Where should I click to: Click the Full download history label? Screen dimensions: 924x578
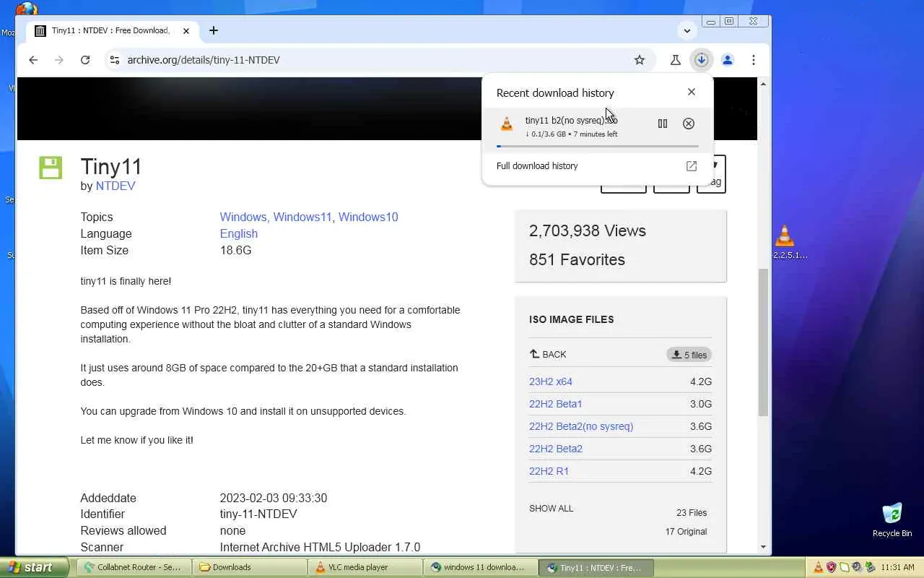click(537, 166)
